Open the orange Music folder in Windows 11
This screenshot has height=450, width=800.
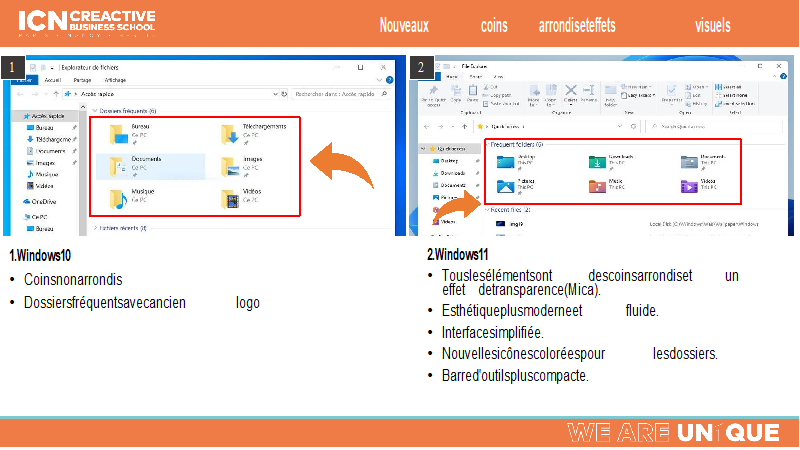(x=596, y=185)
